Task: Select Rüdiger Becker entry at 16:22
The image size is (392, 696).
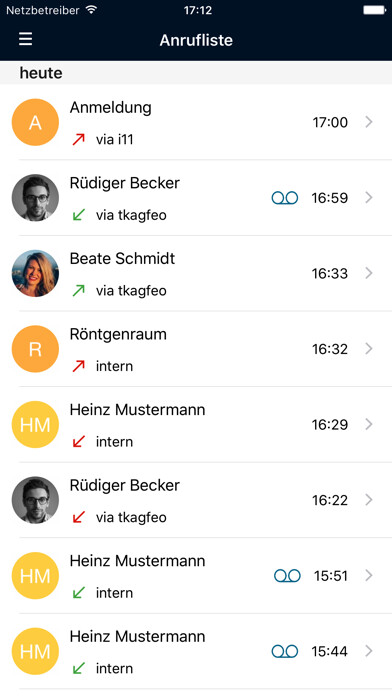Action: [196, 500]
